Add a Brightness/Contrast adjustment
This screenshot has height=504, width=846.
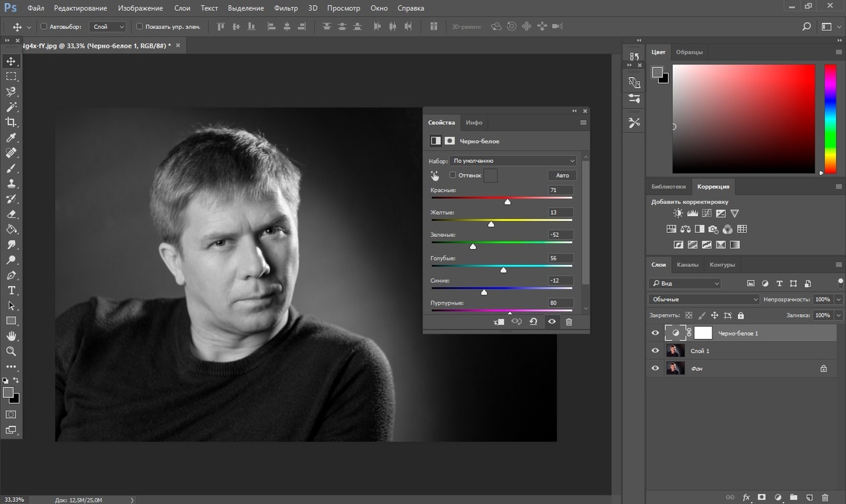[678, 213]
